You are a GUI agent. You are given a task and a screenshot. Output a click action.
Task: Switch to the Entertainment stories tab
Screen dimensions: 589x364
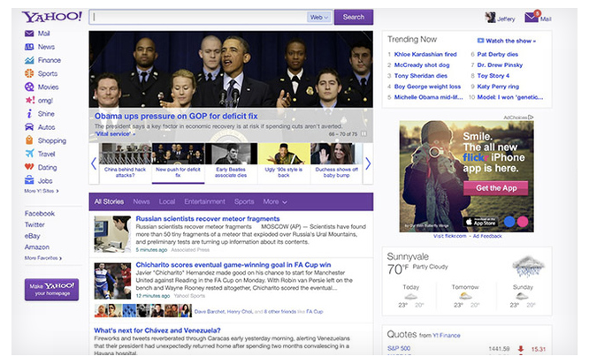point(204,202)
